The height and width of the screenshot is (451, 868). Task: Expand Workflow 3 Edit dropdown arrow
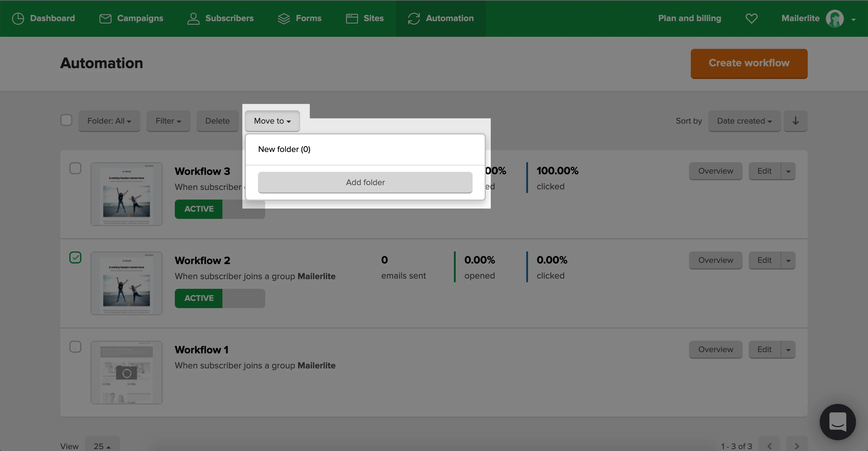788,171
